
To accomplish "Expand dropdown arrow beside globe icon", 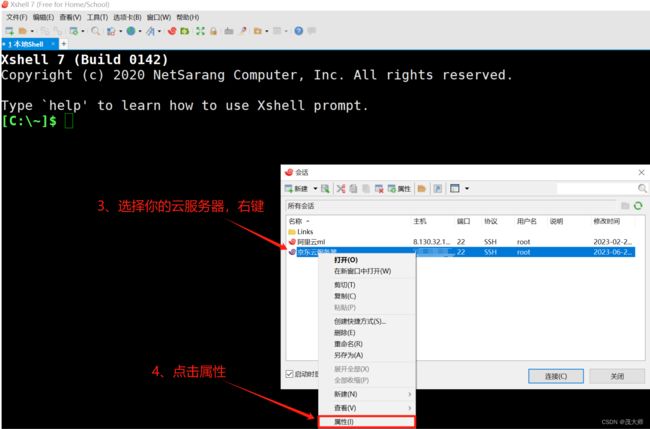I will coord(140,31).
